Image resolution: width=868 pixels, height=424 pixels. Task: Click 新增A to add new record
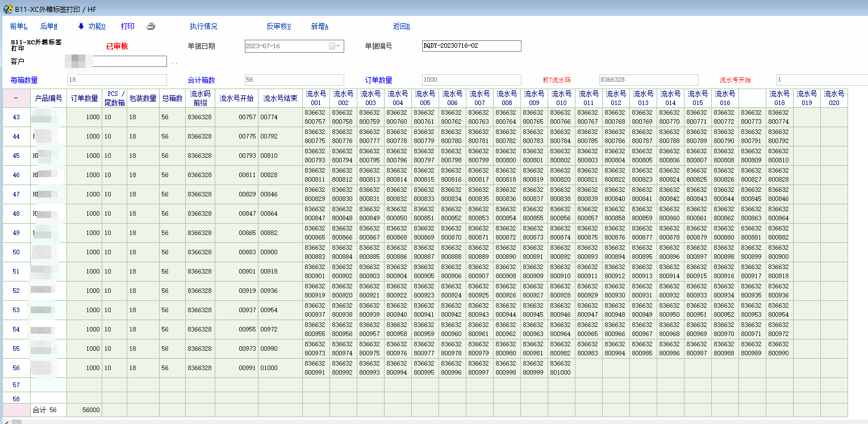pyautogui.click(x=320, y=27)
